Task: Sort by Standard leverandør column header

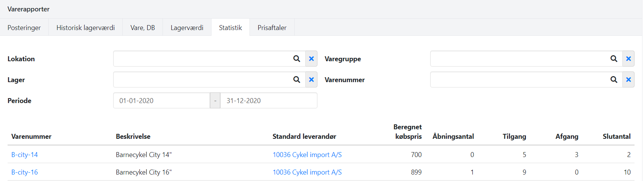Action: coord(304,137)
